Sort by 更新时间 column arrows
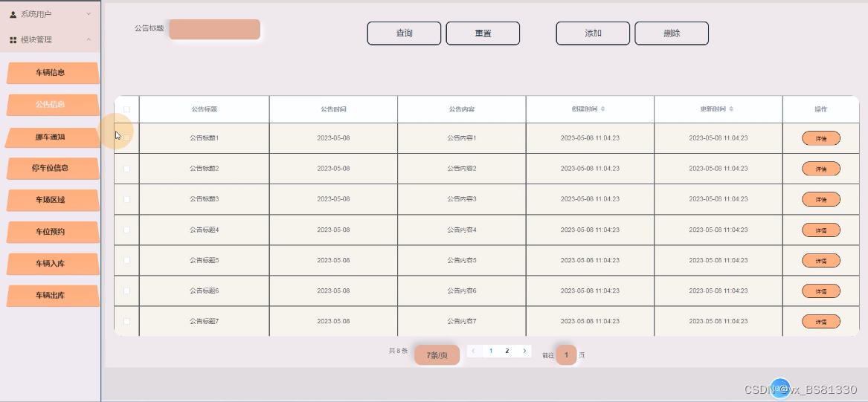Viewport: 868px width, 402px height. [731, 109]
